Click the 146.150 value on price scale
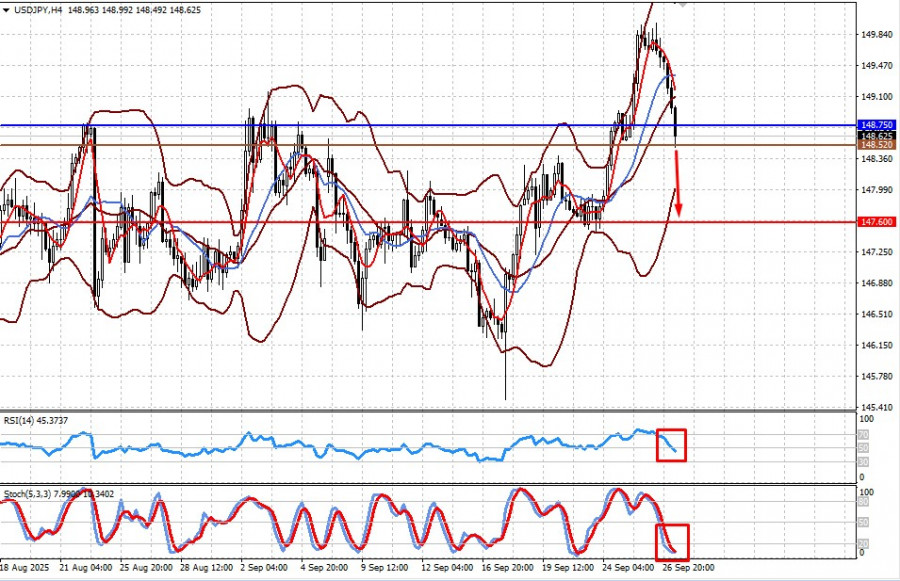The width and height of the screenshot is (900, 581). click(x=877, y=344)
